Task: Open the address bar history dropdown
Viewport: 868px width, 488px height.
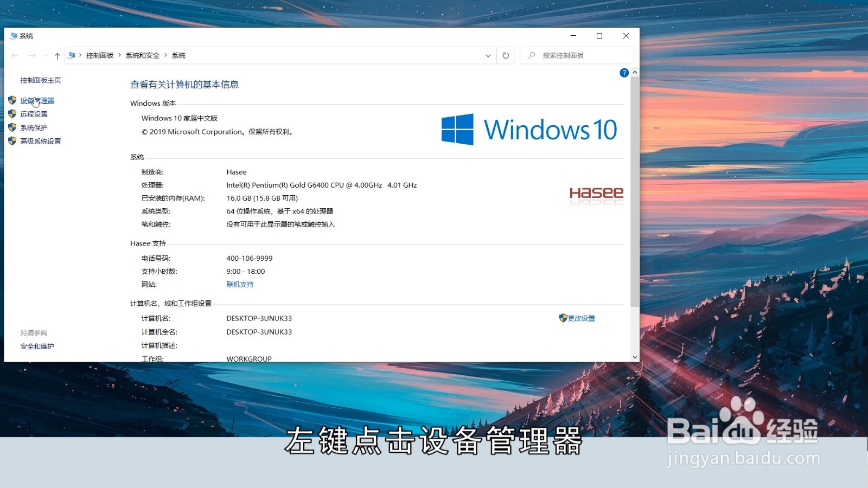Action: pos(488,55)
